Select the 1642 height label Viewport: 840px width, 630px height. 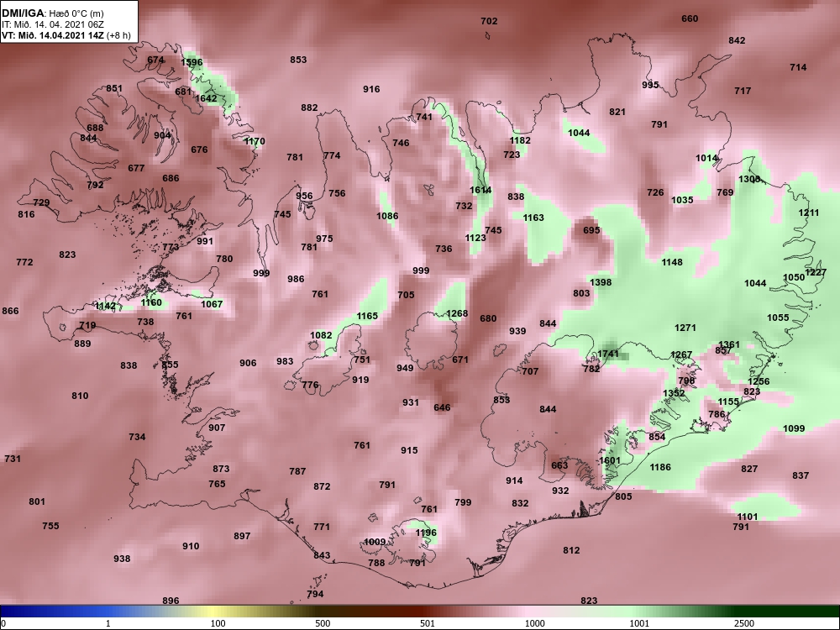coord(206,98)
